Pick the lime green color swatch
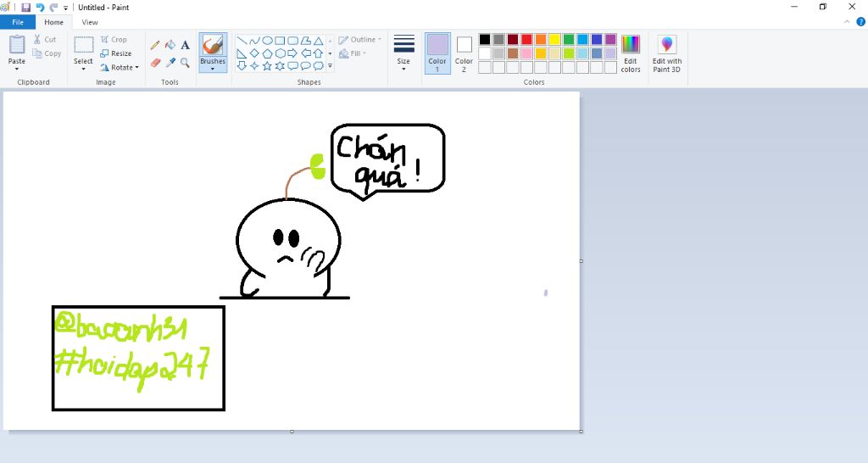The width and height of the screenshot is (868, 463). [x=569, y=53]
